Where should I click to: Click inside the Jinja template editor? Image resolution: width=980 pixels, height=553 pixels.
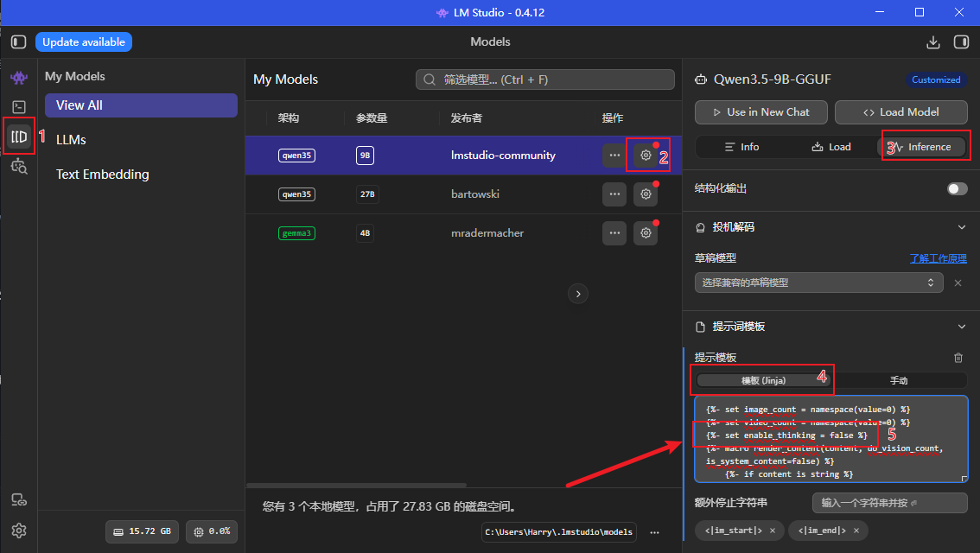pos(831,439)
